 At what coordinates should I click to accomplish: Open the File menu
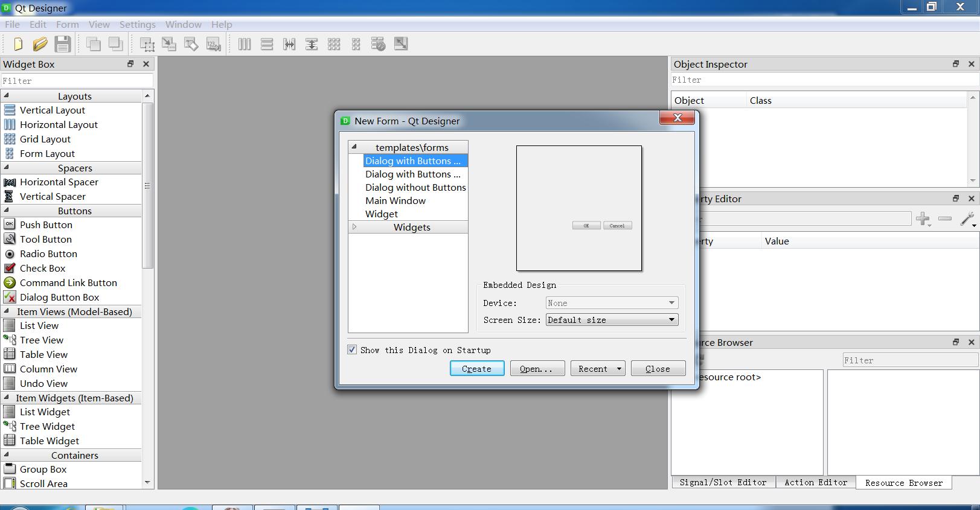click(12, 24)
